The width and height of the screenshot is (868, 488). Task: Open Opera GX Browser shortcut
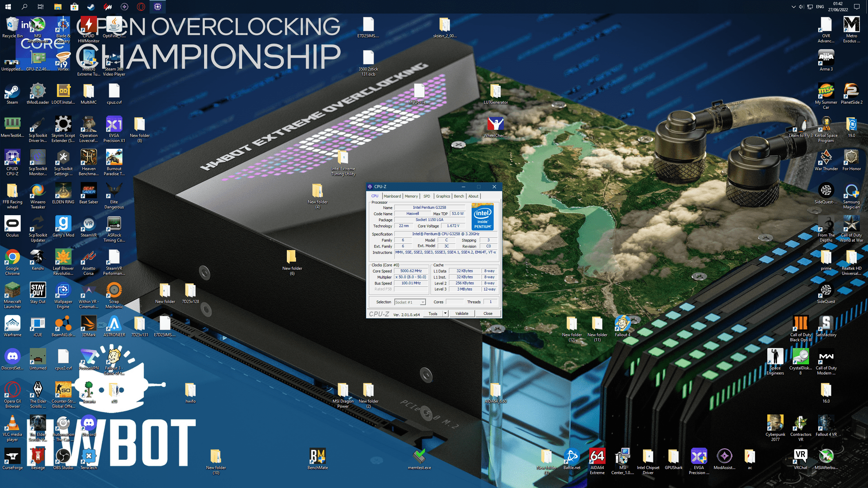point(12,395)
